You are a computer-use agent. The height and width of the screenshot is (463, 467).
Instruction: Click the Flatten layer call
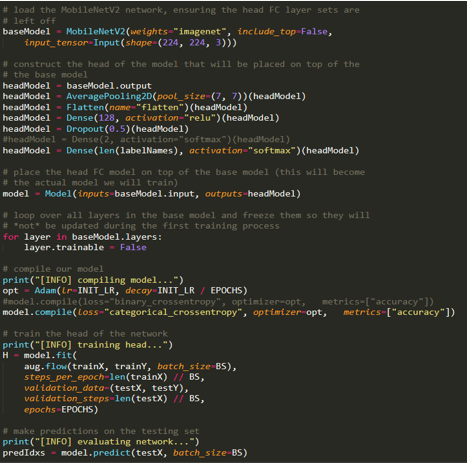(85, 107)
